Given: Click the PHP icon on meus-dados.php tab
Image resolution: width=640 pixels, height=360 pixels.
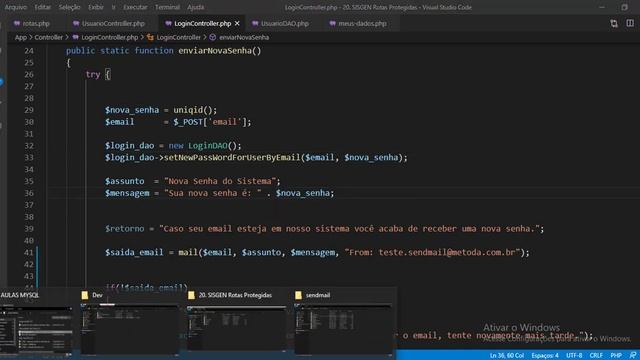Looking at the screenshot, I should tap(333, 23).
